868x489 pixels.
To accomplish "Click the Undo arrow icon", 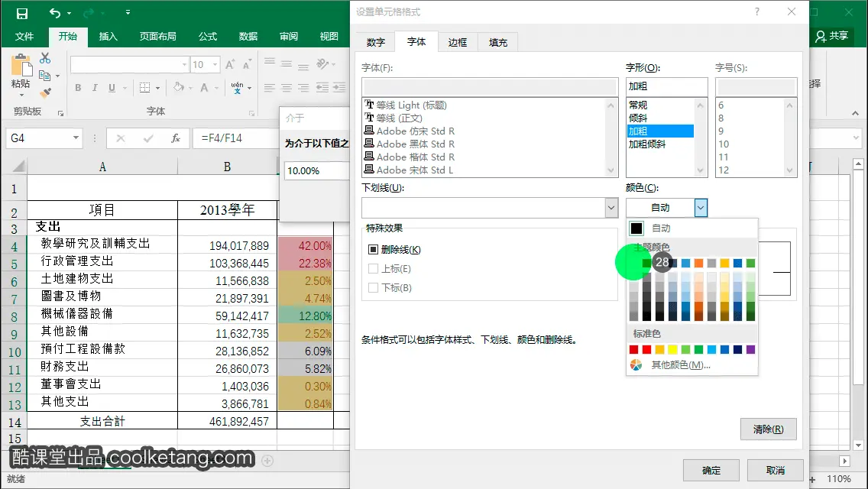I will (x=55, y=13).
